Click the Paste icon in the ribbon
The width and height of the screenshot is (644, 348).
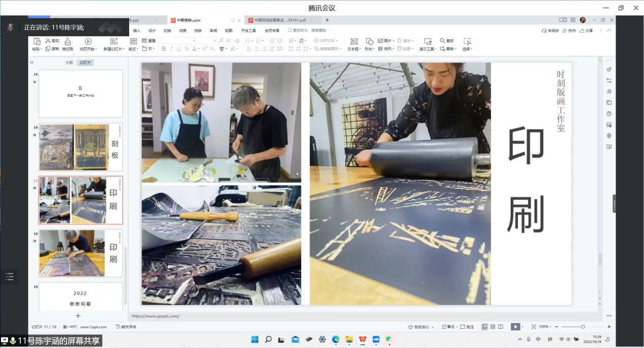pyautogui.click(x=37, y=41)
